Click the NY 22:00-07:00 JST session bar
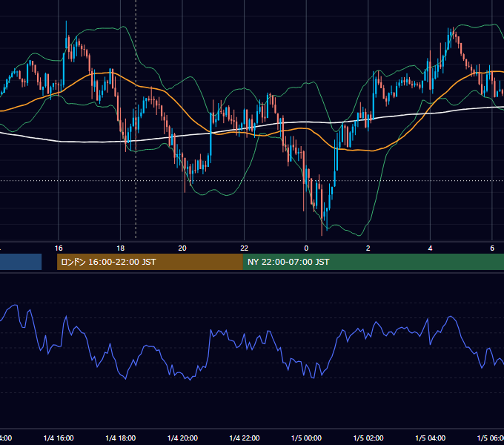The width and height of the screenshot is (504, 445). pyautogui.click(x=373, y=262)
